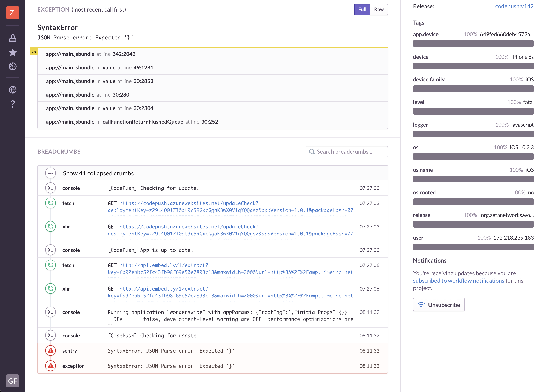Open bookmarks star icon in sidebar

13,52
